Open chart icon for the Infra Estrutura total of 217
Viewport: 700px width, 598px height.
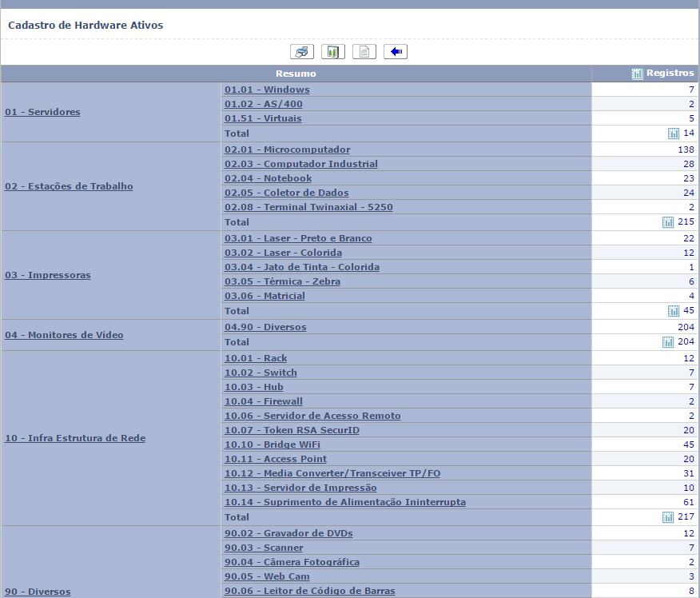[x=668, y=517]
